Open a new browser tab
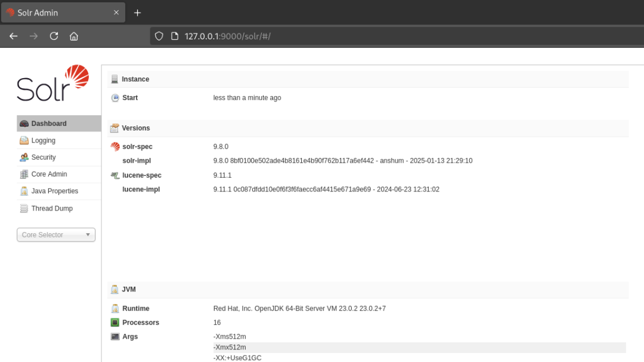644x362 pixels. point(138,13)
